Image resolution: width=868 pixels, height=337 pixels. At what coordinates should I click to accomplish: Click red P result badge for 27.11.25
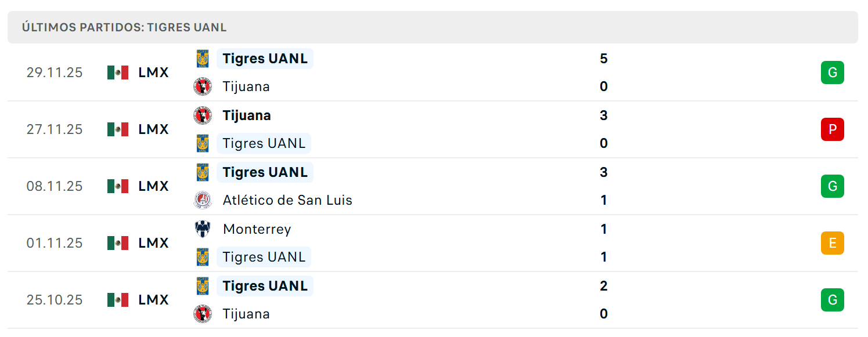pyautogui.click(x=832, y=129)
